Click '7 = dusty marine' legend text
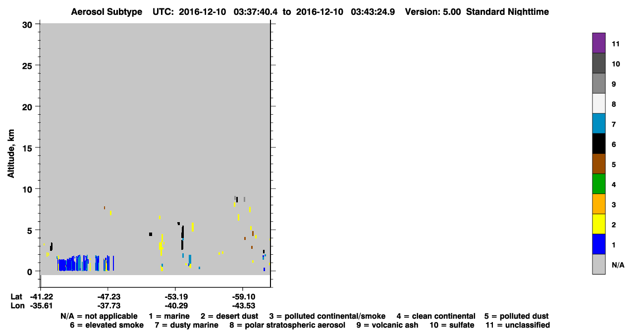This screenshot has height=330, width=644. [x=187, y=325]
